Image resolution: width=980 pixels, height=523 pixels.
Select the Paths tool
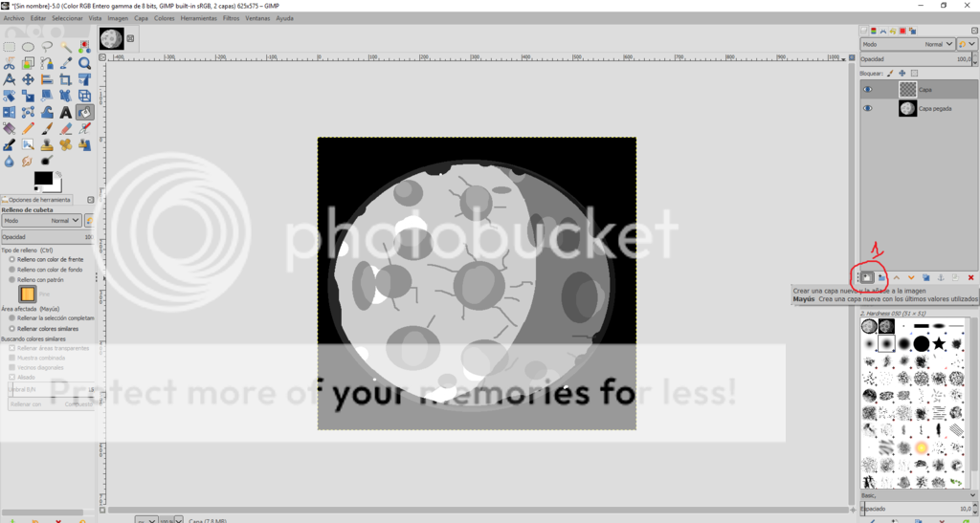click(x=47, y=63)
